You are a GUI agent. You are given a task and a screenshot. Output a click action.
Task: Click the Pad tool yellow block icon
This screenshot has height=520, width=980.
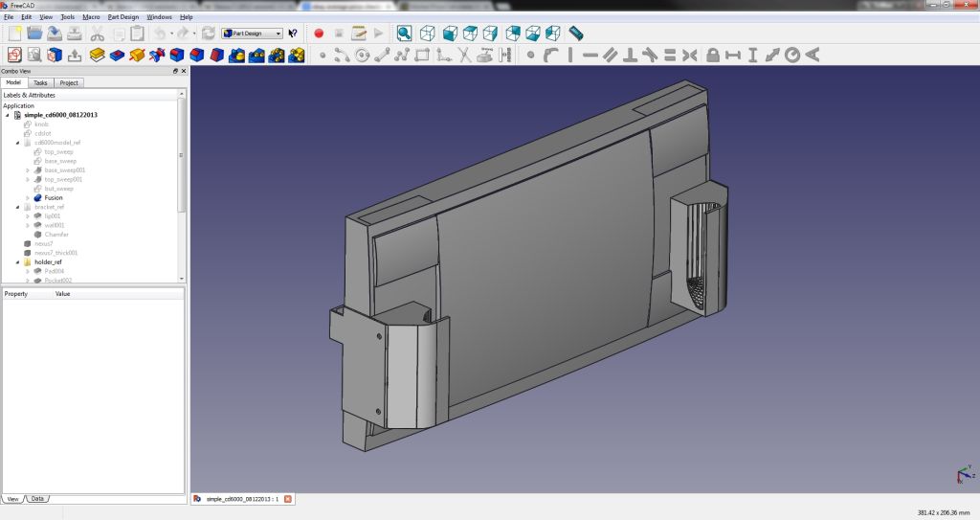point(97,56)
